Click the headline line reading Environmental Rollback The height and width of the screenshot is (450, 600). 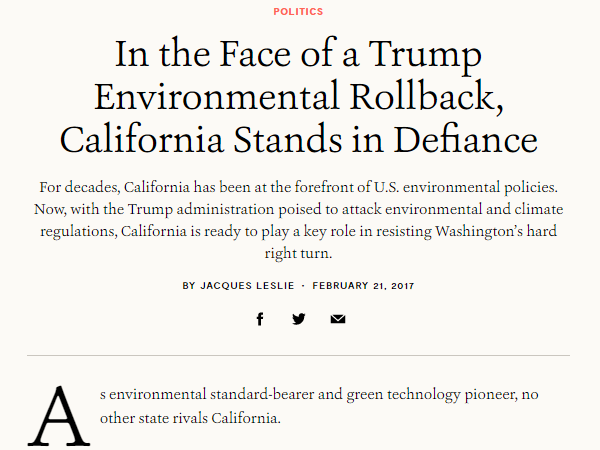(x=300, y=95)
